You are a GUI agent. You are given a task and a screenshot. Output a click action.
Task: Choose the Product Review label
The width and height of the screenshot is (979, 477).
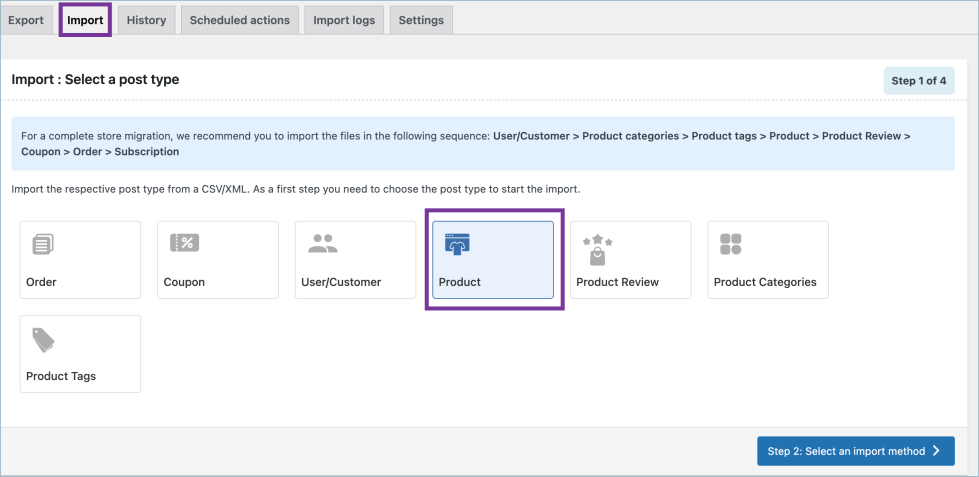[617, 282]
